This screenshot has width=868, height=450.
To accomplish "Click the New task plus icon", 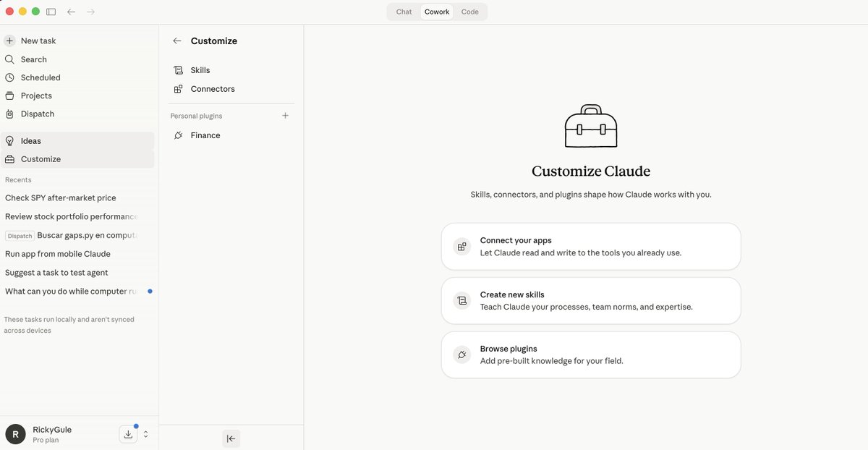I will [9, 41].
